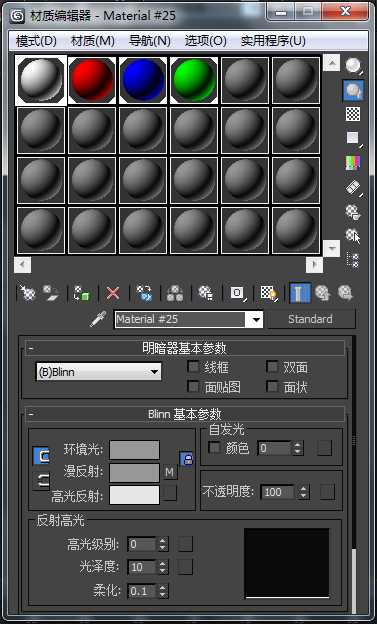The height and width of the screenshot is (624, 377).
Task: Click Assign Material to Selection icon
Action: 81,293
